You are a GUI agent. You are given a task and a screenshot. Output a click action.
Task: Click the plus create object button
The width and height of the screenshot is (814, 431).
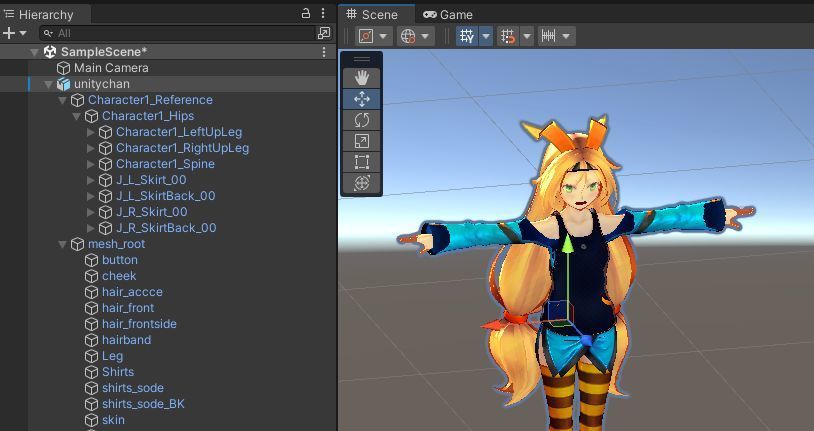[x=9, y=33]
